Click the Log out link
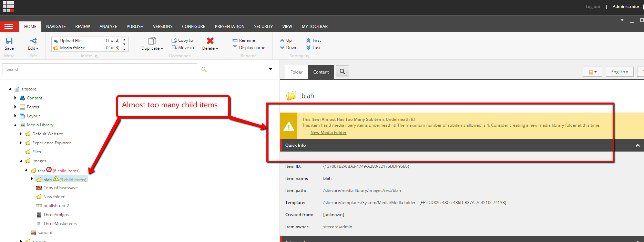The image size is (644, 242). (593, 7)
